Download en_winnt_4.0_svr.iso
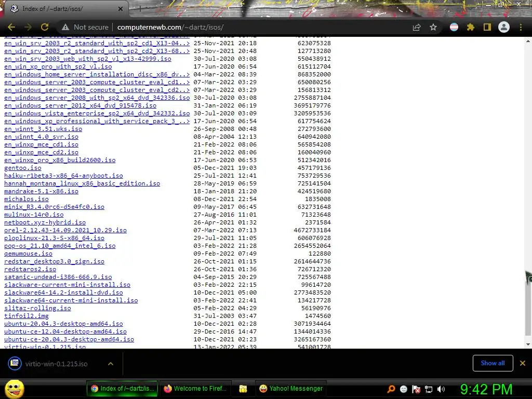Screen dimensions: 532x399 click(x=41, y=137)
